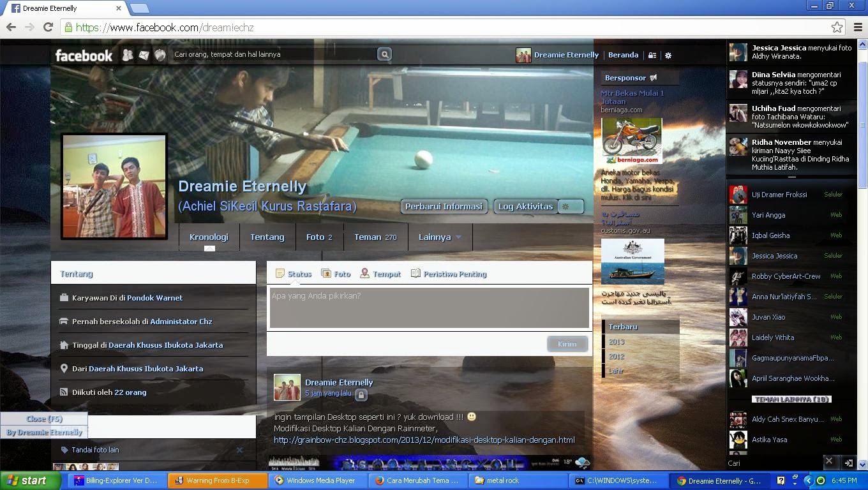Go back with Chrome's back arrow
Screen dimensions: 868x490
[11, 27]
